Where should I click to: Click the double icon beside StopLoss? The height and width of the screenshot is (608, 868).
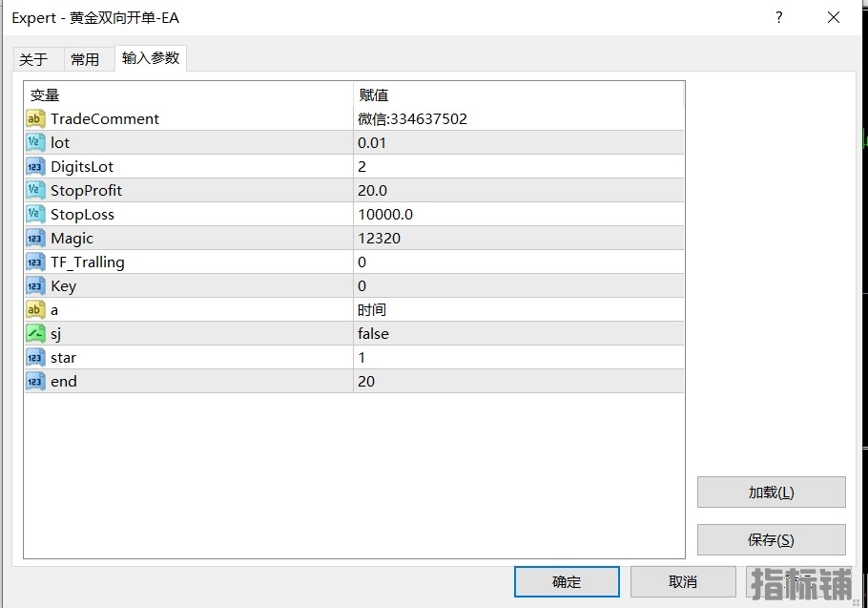point(35,214)
